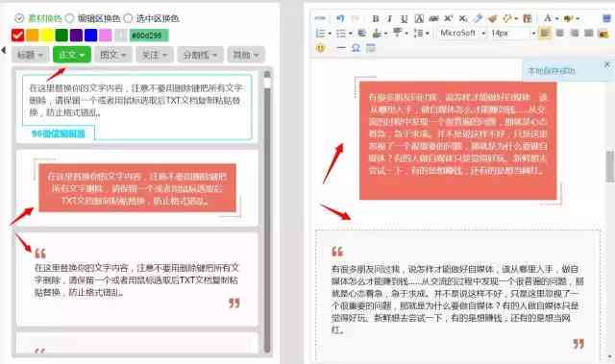Image resolution: width=615 pixels, height=364 pixels.
Task: Expand the font color dropdown arrow
Action: coord(557,19)
